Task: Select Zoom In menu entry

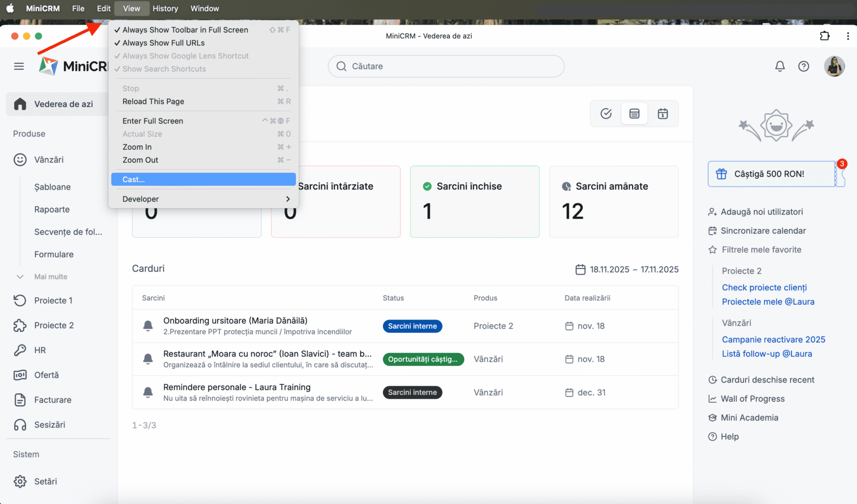Action: pos(137,147)
